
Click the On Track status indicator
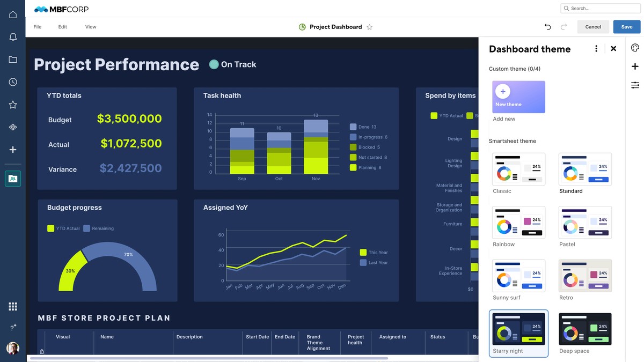(233, 64)
